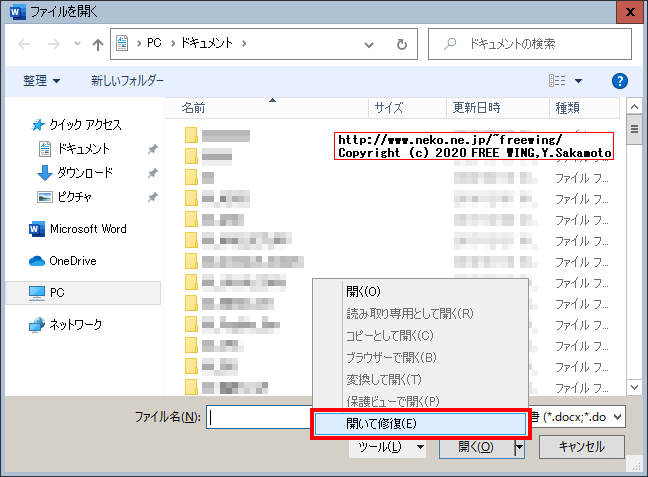
Task: Open the address bar history dropdown
Action: coord(369,45)
